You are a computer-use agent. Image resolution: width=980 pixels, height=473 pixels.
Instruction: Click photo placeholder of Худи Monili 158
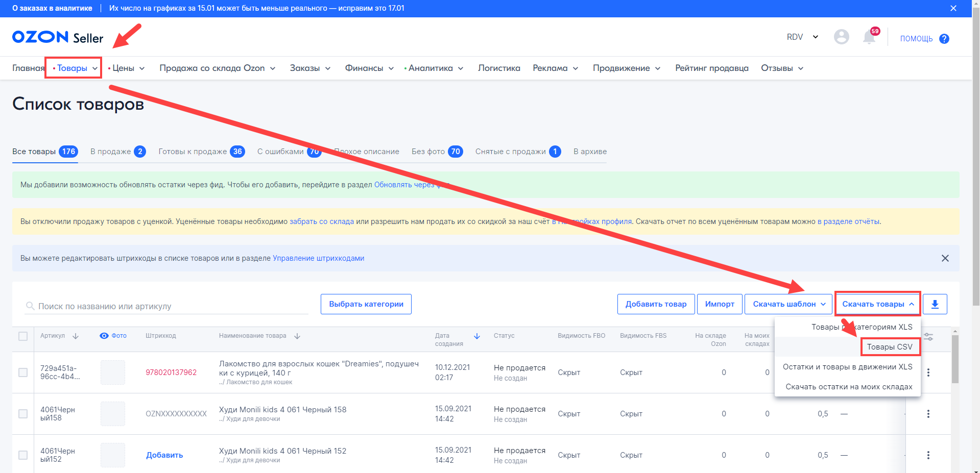click(x=113, y=414)
